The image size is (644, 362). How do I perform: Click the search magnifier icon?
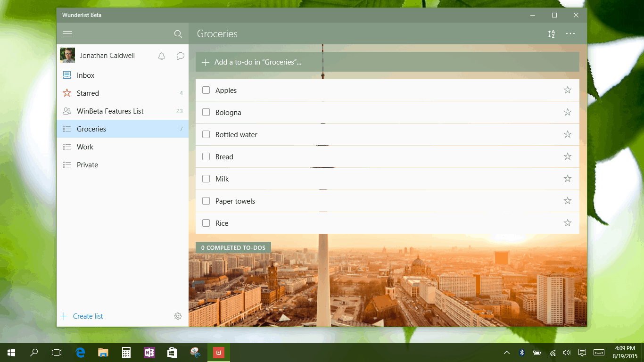(178, 34)
